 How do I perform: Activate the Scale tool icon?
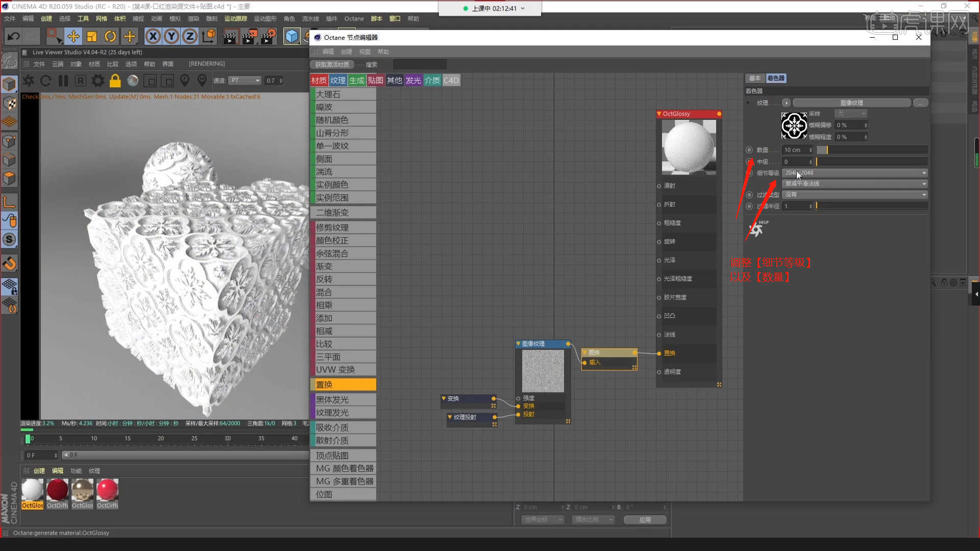coord(92,36)
